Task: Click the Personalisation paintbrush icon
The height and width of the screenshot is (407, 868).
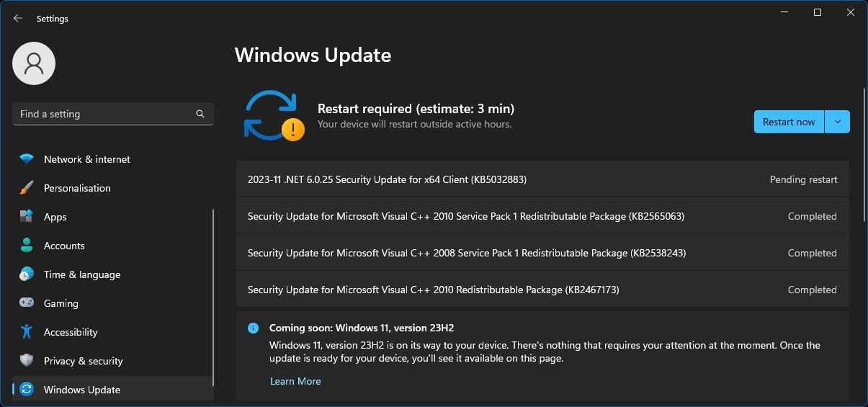Action: click(x=27, y=188)
